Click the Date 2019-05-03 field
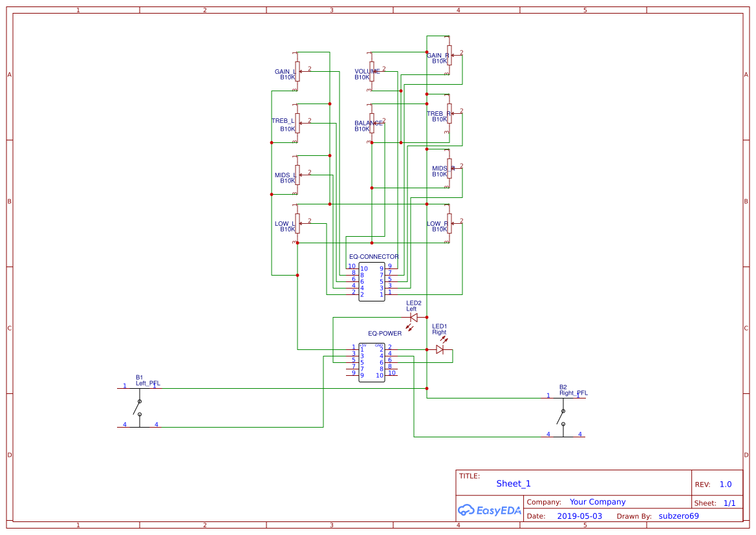The width and height of the screenshot is (756, 535). tap(579, 516)
